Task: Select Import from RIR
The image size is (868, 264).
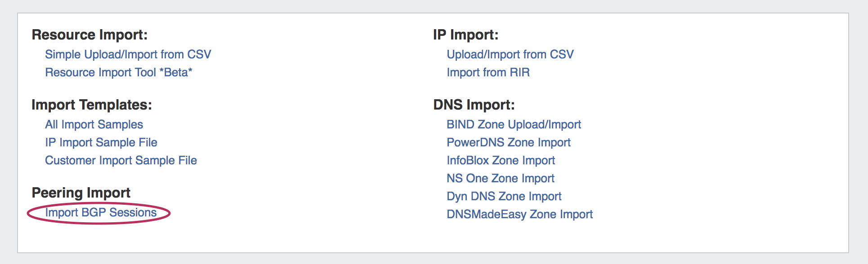Action: coord(488,72)
